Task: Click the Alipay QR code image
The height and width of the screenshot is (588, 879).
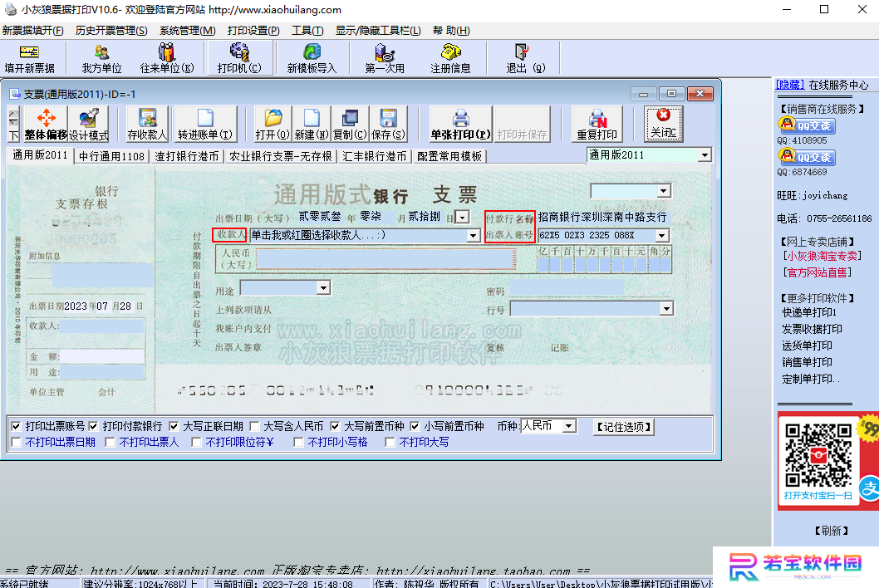Action: tap(818, 455)
